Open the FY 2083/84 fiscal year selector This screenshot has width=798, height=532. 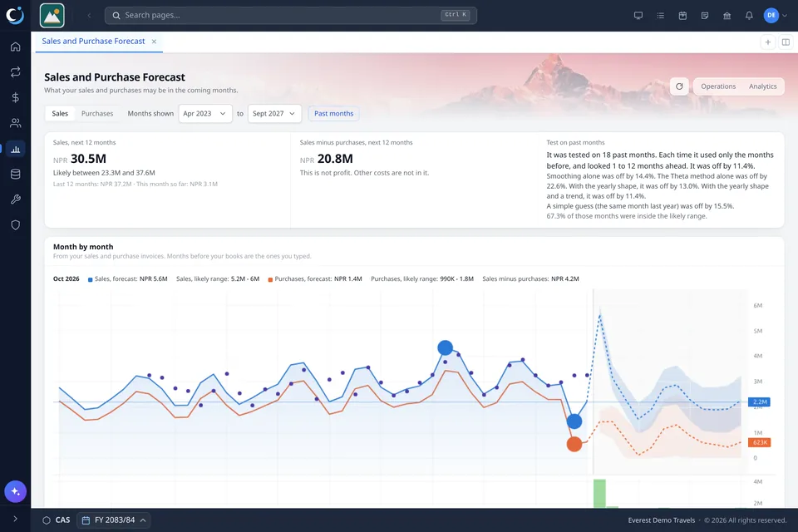pyautogui.click(x=115, y=520)
